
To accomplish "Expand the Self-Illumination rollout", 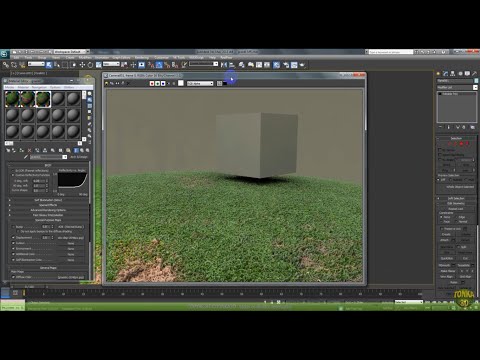I will click(48, 200).
